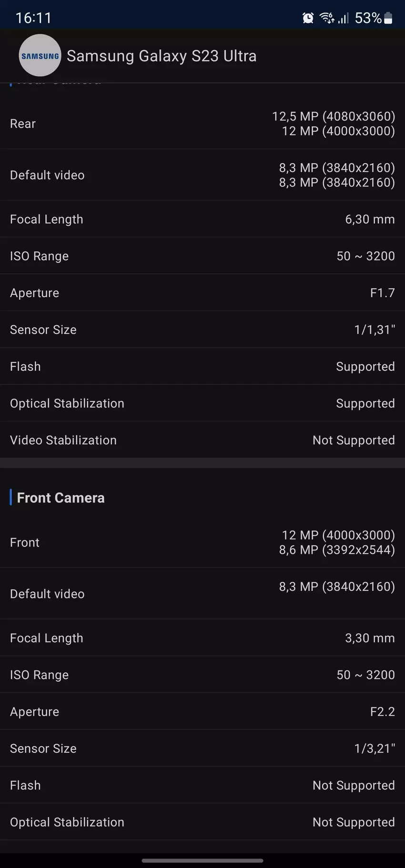Select the 1/1,31" Sensor Size row

(x=202, y=329)
